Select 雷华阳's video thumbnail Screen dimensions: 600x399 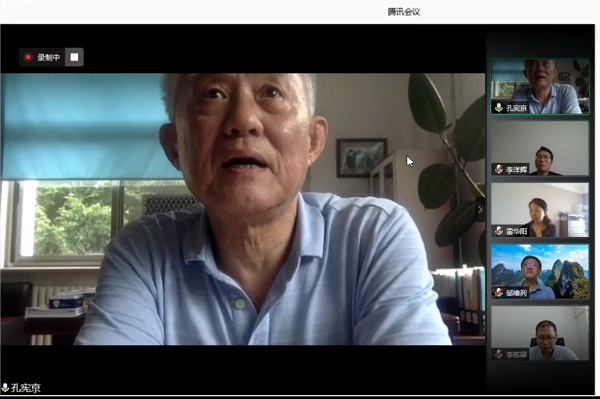[540, 210]
